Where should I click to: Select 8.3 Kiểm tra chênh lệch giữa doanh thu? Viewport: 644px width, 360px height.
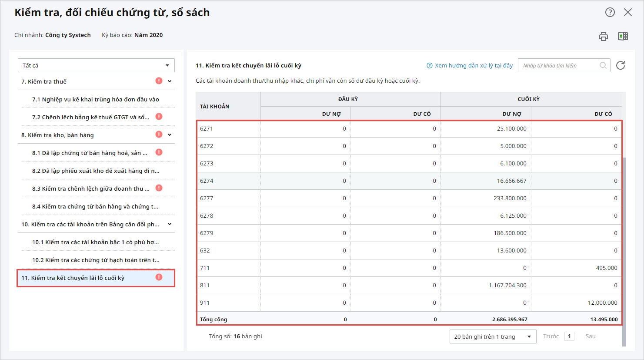98,188
